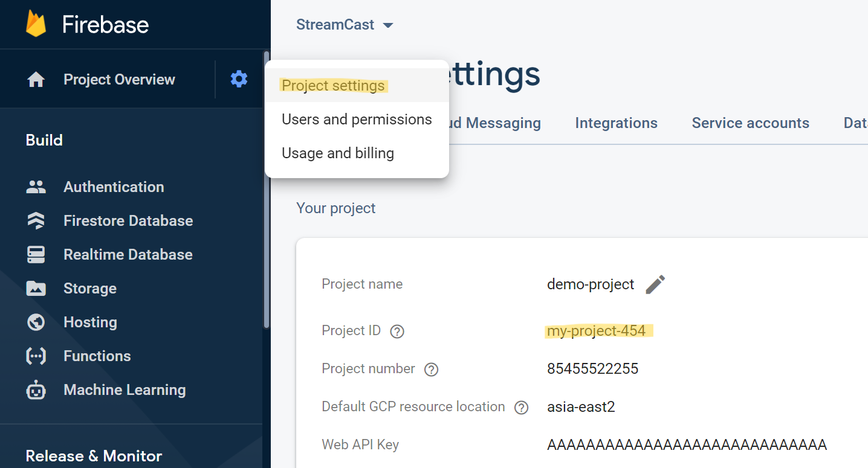The width and height of the screenshot is (868, 468).
Task: Click the Firebase wordmark text
Action: point(105,25)
